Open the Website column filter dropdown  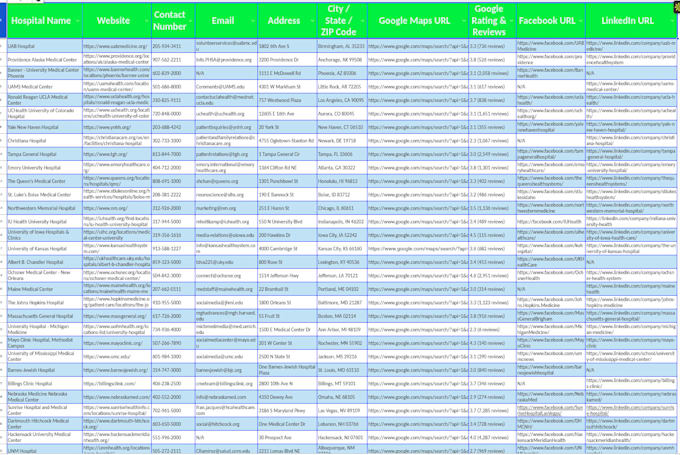coord(147,21)
